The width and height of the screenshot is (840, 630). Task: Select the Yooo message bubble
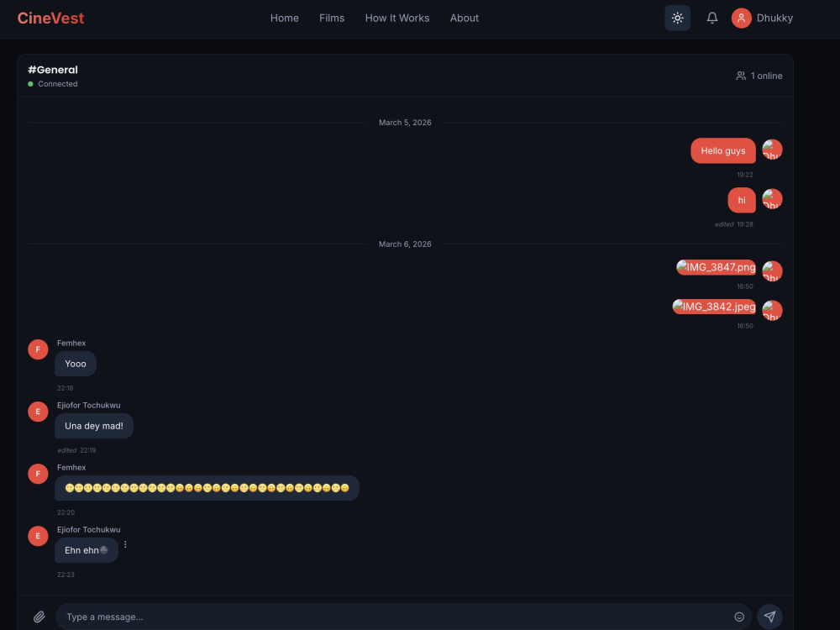pos(76,364)
